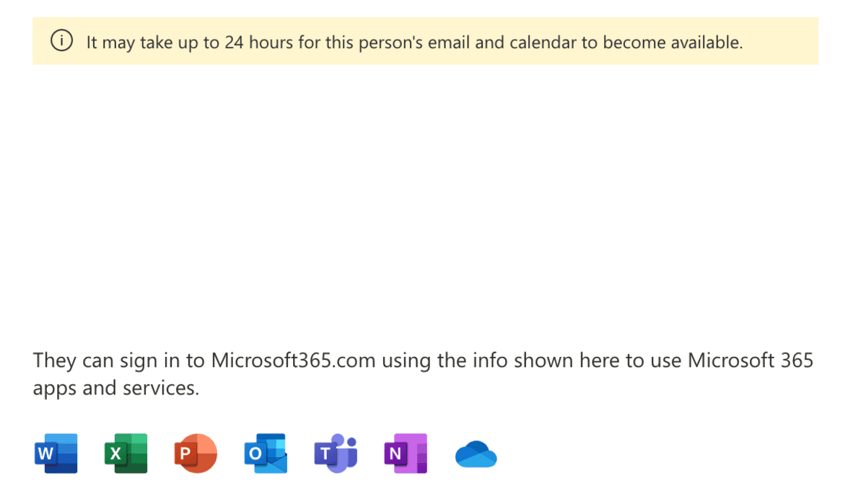Open the OneNote icon
This screenshot has height=504, width=866.
pos(405,453)
